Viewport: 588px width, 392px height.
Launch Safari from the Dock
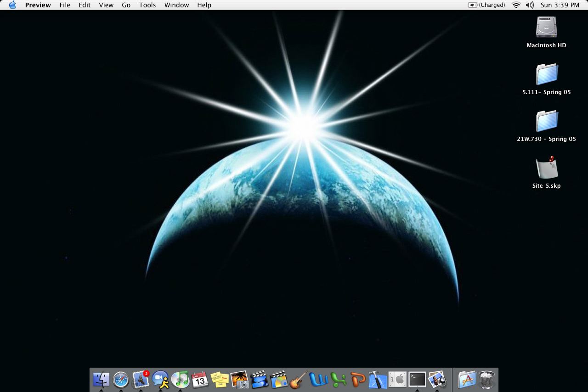tap(121, 380)
